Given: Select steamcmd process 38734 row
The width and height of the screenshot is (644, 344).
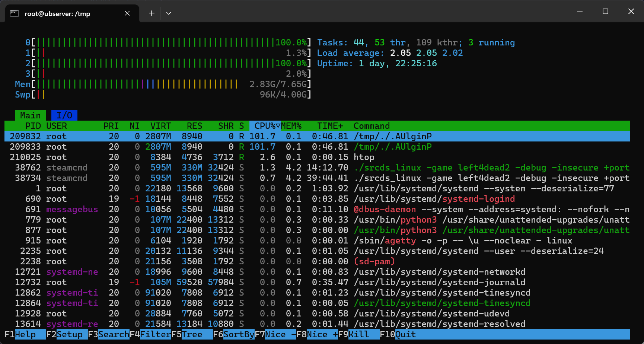Looking at the screenshot, I should [317, 178].
